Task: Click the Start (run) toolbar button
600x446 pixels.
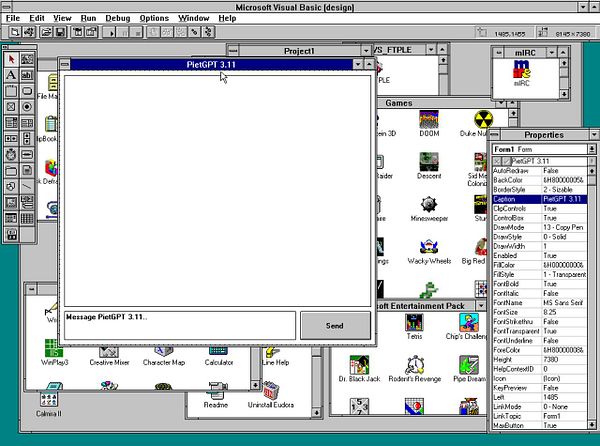Action: coord(109,32)
